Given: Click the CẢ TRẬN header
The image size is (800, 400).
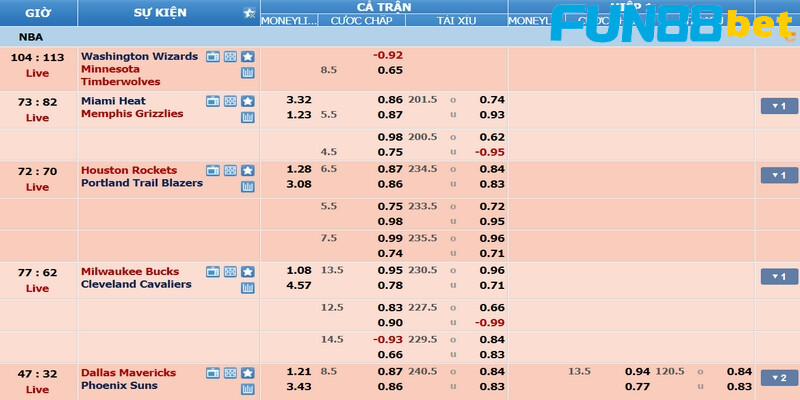Looking at the screenshot, I should tap(384, 7).
